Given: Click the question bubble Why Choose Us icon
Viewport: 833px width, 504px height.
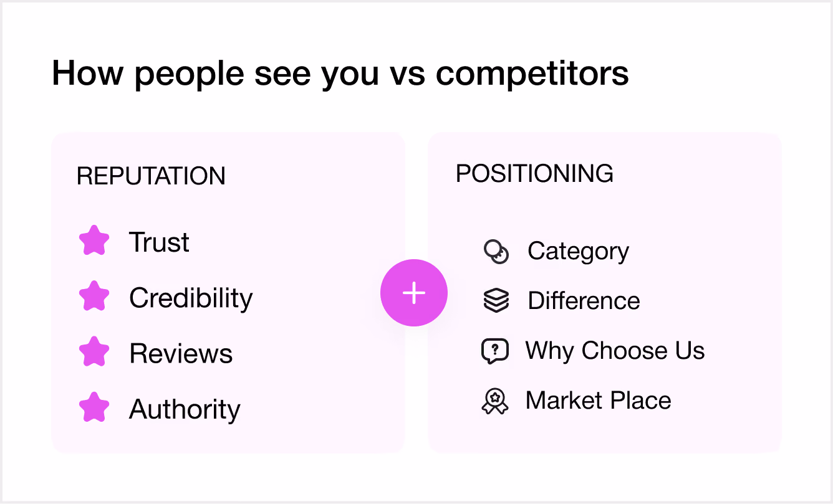Looking at the screenshot, I should pos(495,351).
